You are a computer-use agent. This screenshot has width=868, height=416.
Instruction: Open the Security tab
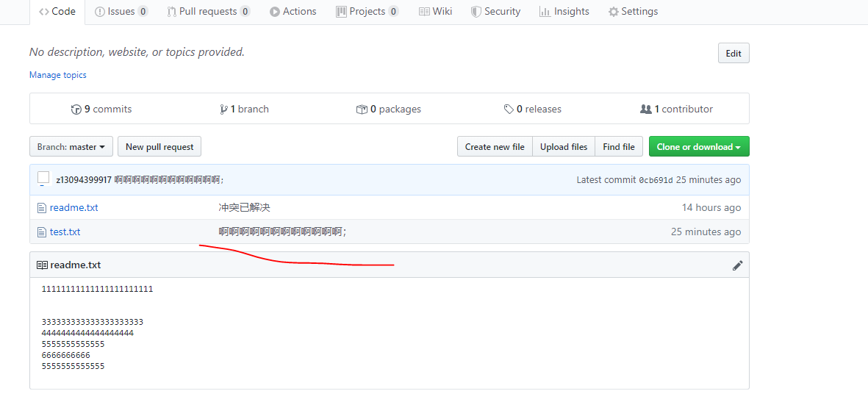coord(495,12)
